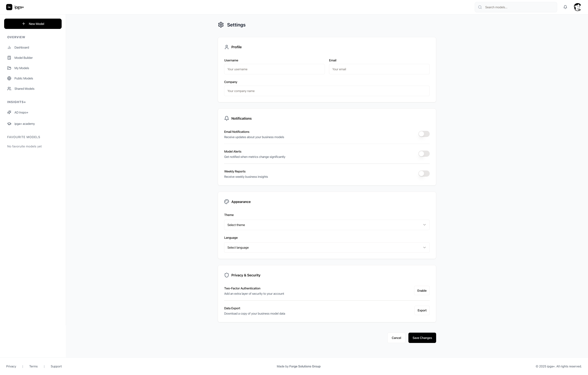Enable Two-Factor Authentication

point(421,291)
